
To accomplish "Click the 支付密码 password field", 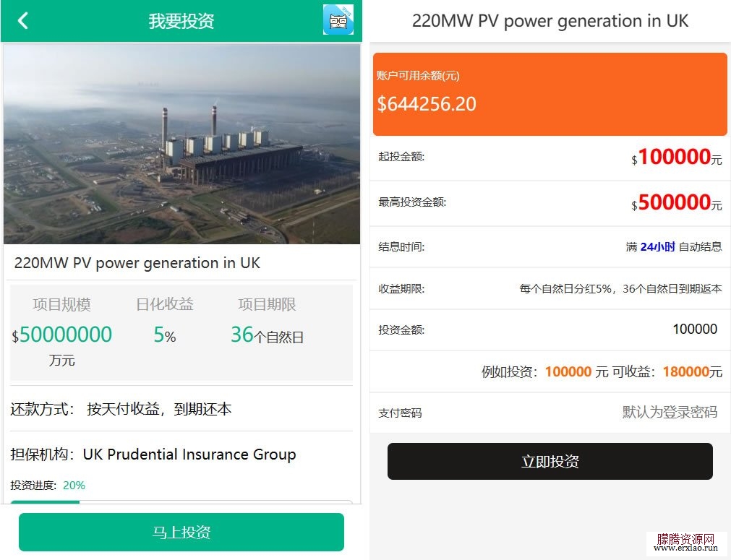I will tap(550, 413).
